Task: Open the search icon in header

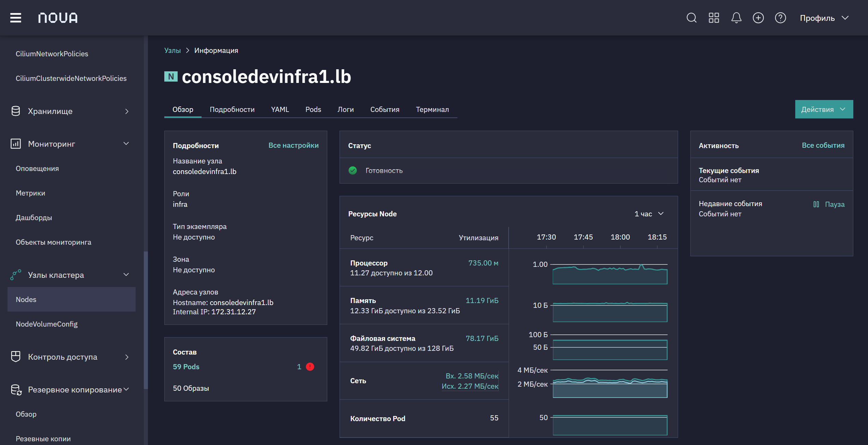Action: [x=691, y=18]
